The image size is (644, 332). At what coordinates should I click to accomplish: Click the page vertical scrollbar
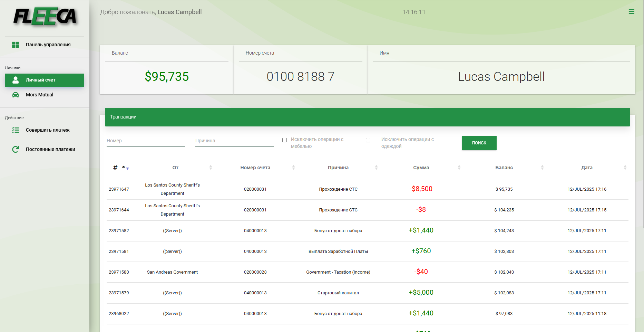point(643,114)
